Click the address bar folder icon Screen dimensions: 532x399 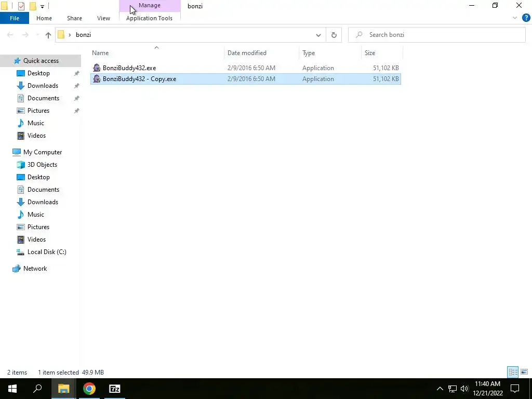pyautogui.click(x=61, y=35)
